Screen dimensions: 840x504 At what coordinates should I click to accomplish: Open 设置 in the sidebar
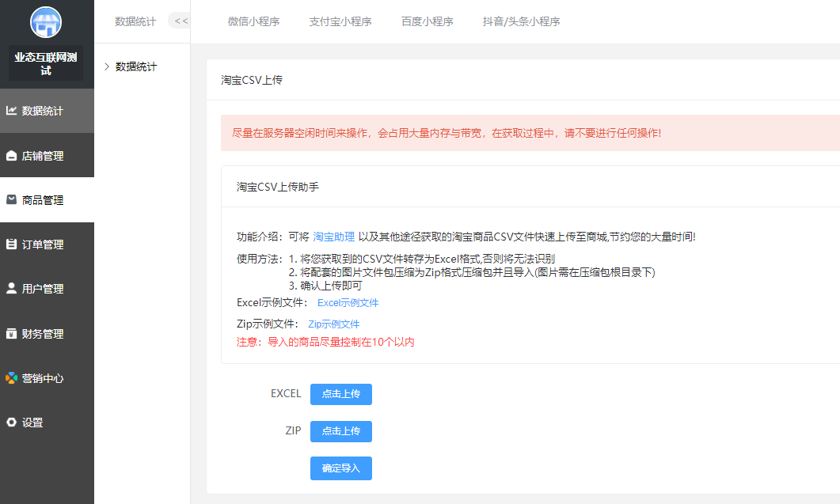[48, 422]
